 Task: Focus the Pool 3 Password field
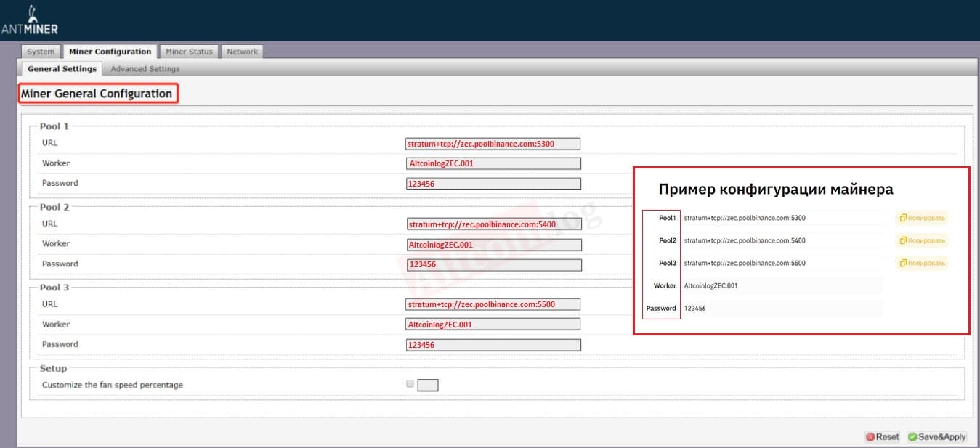click(493, 345)
